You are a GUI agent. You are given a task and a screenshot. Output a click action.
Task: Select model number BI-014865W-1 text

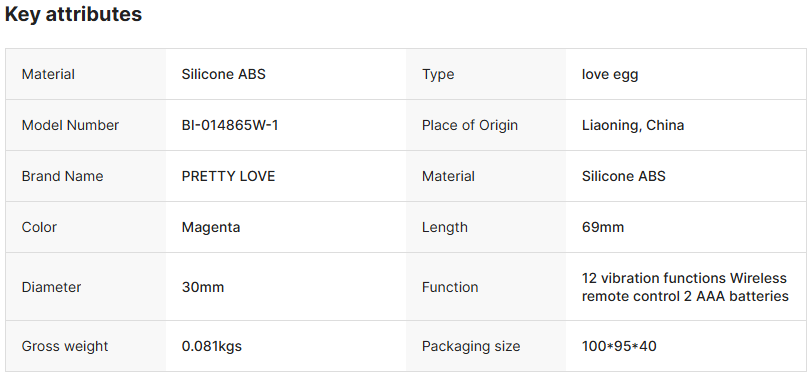coord(230,125)
